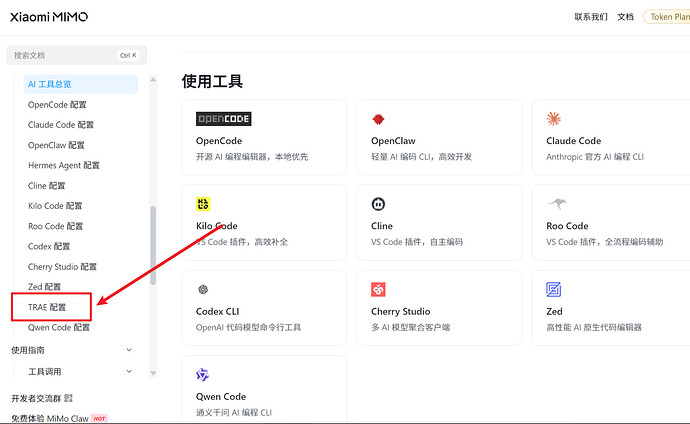Click text 开源 AI 编程编辑器，本地优先
The image size is (690, 424).
coord(252,157)
